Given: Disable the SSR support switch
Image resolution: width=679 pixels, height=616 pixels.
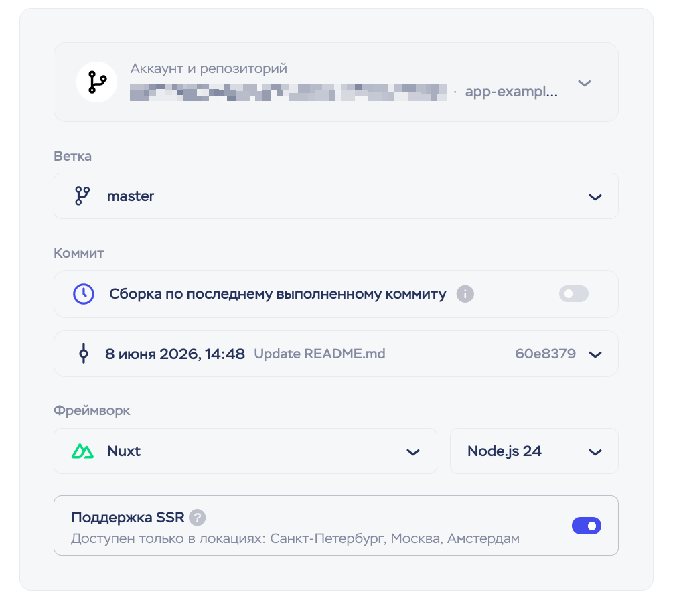Looking at the screenshot, I should [x=587, y=526].
